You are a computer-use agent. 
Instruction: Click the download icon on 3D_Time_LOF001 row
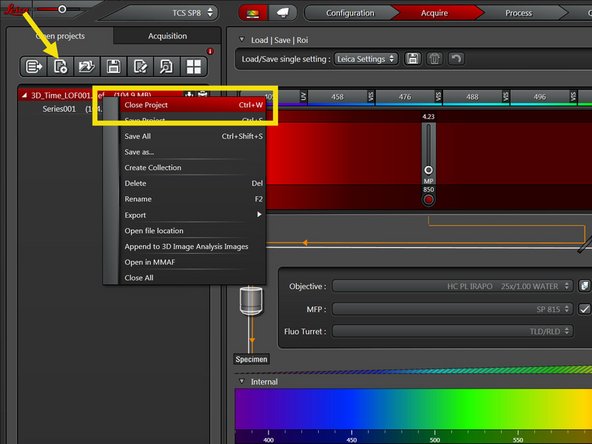click(x=189, y=94)
